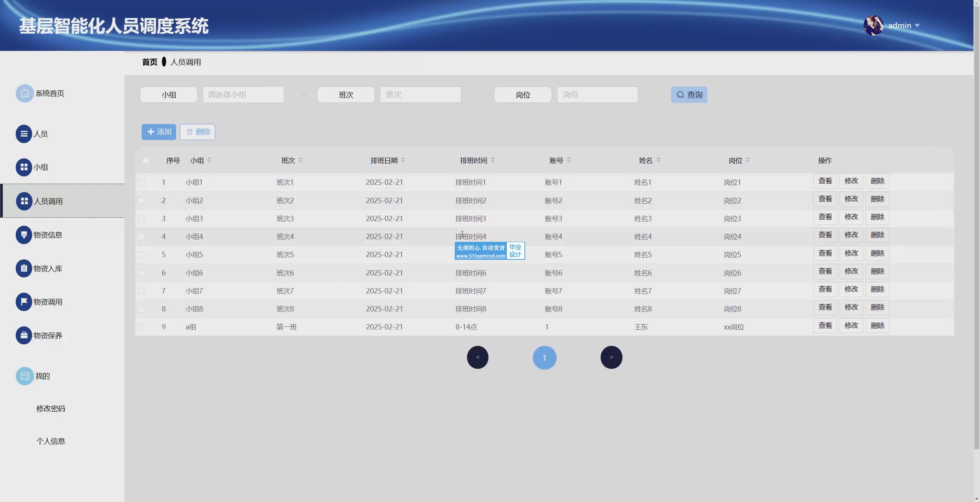The image size is (980, 502).
Task: Open 人员 menu item
Action: click(x=41, y=134)
